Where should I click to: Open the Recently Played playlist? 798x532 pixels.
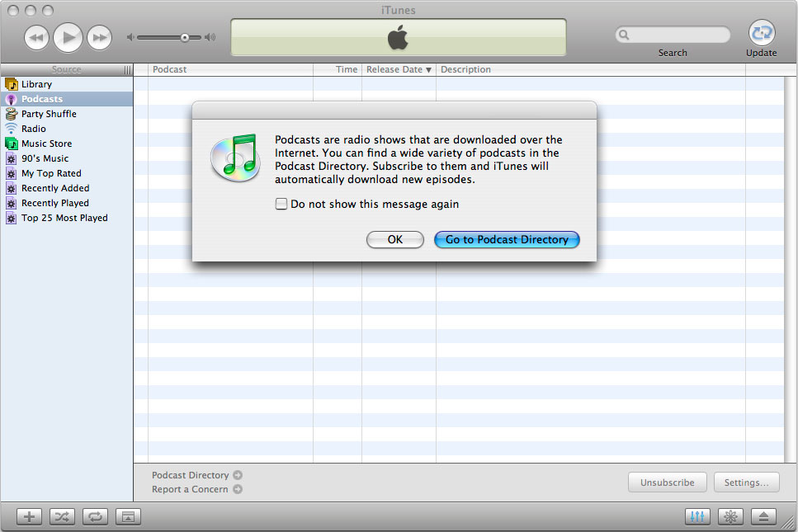[x=67, y=203]
